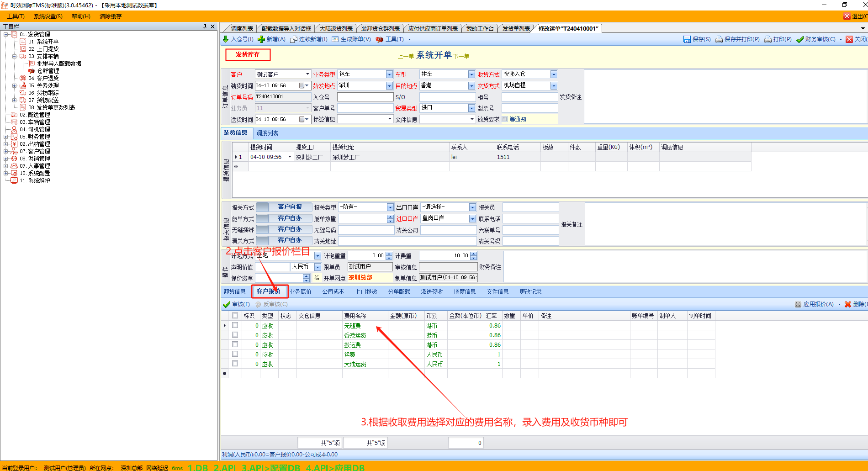This screenshot has width=868, height=471.
Task: Expand the 进口口岸 dropdown
Action: (472, 219)
